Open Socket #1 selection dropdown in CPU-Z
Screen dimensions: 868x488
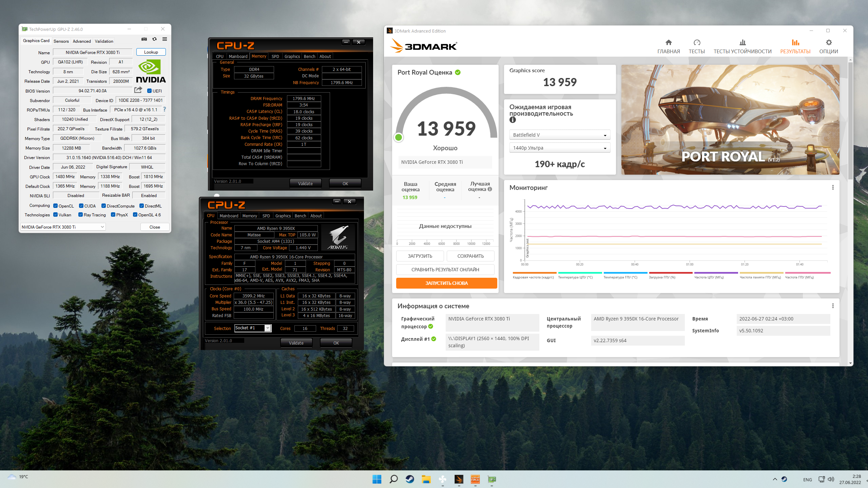(253, 328)
